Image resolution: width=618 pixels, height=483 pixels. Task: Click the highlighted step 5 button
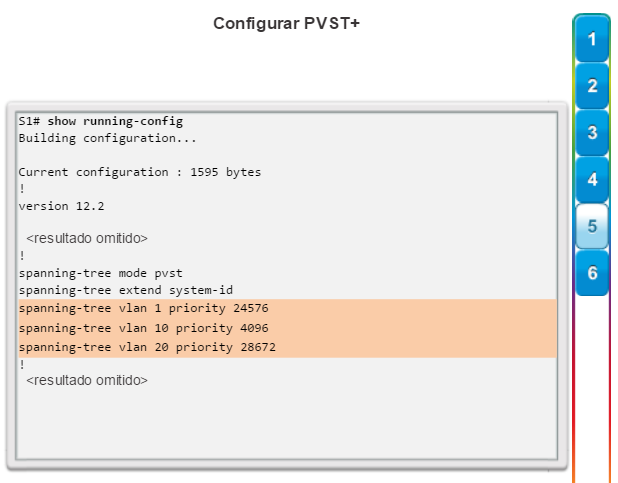coord(592,226)
